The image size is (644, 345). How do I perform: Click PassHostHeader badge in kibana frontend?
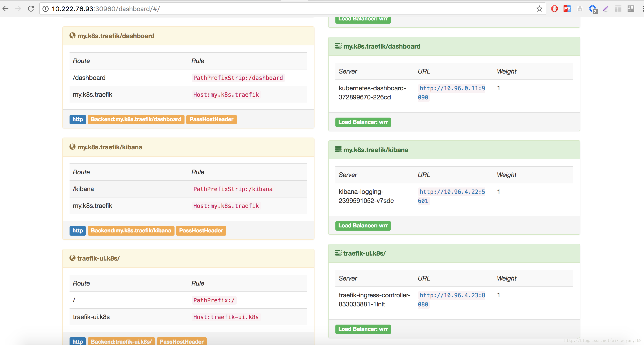(201, 230)
